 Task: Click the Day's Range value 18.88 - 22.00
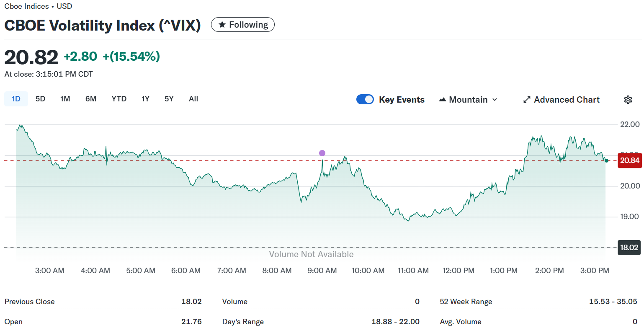[x=395, y=322]
